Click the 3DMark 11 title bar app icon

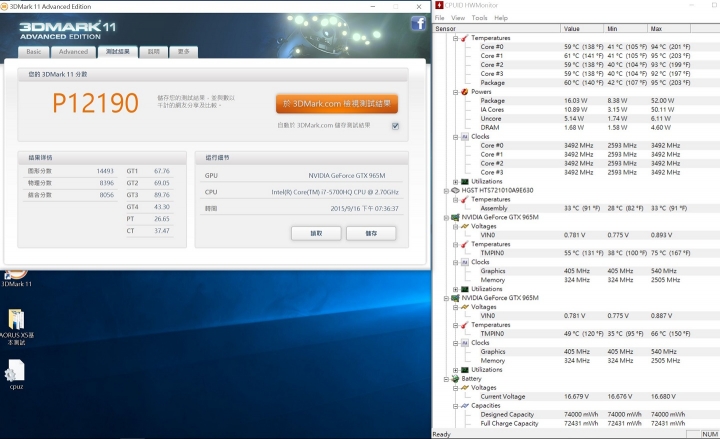point(4,6)
